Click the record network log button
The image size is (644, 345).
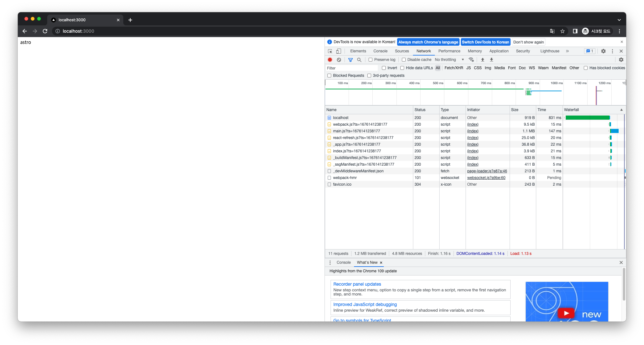[x=330, y=60]
